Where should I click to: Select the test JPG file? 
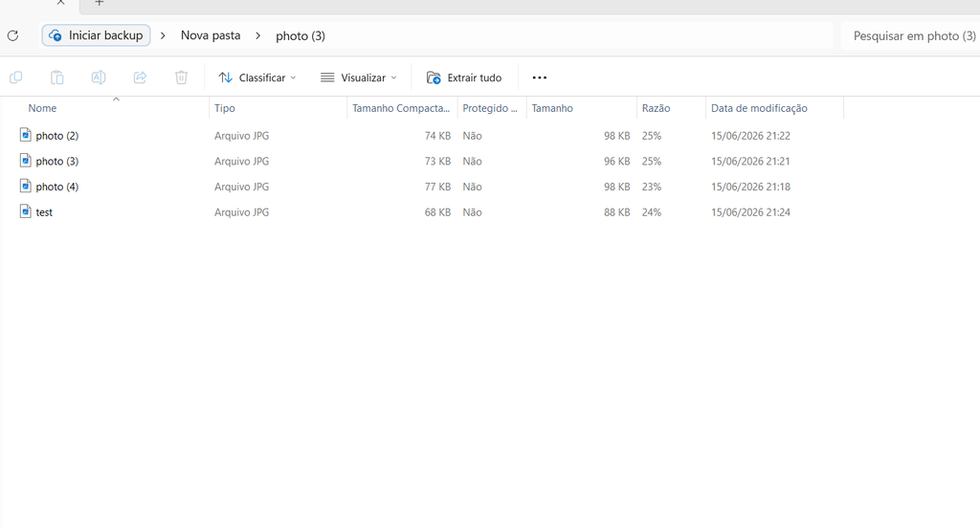point(44,212)
